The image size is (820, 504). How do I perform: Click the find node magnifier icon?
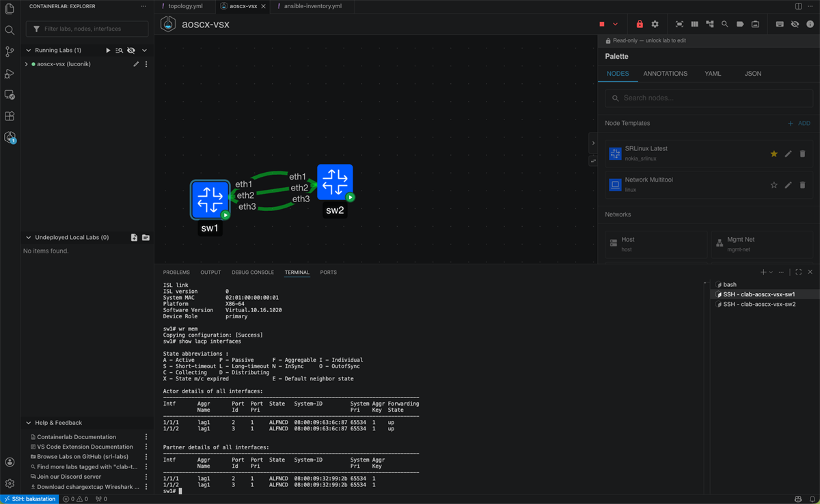tap(725, 25)
